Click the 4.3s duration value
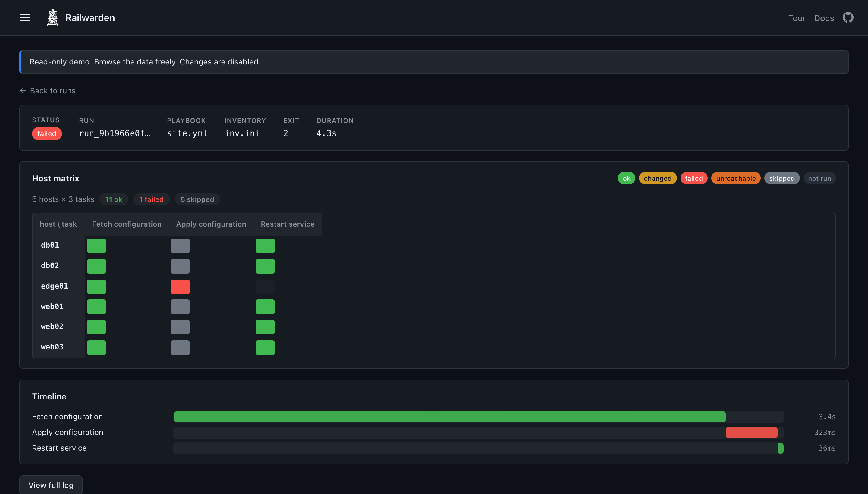The width and height of the screenshot is (868, 494). [x=326, y=133]
